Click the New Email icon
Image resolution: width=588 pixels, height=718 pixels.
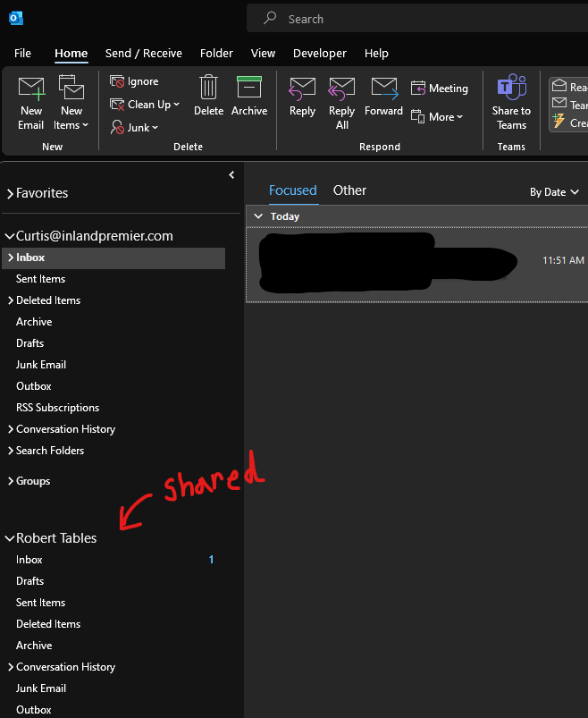pyautogui.click(x=31, y=89)
